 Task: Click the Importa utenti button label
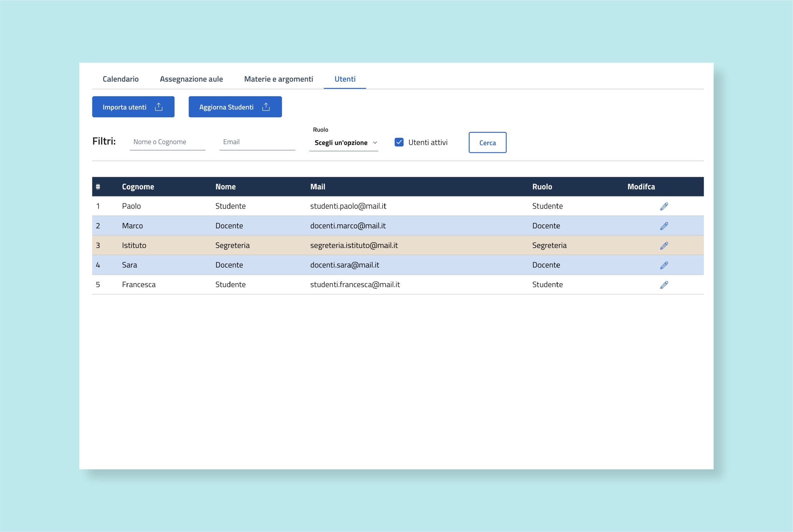coord(124,107)
